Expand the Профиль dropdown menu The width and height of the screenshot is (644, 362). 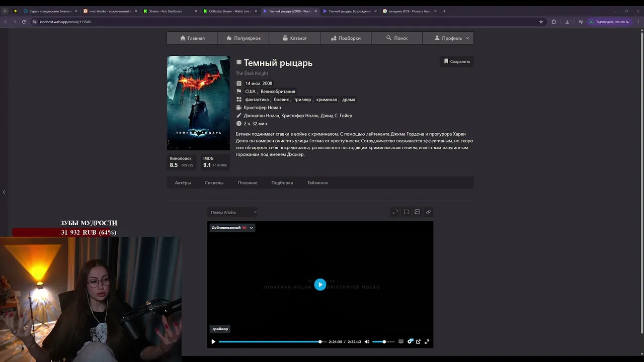(x=448, y=38)
